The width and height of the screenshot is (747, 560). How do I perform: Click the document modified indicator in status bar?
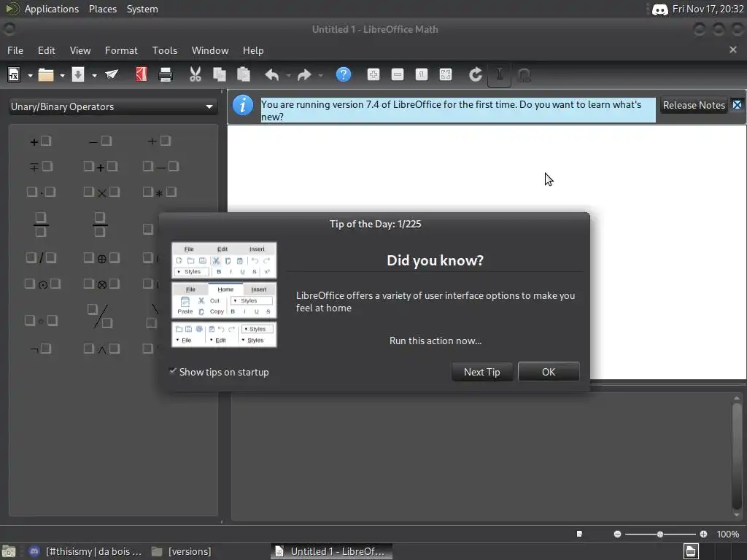pyautogui.click(x=579, y=534)
